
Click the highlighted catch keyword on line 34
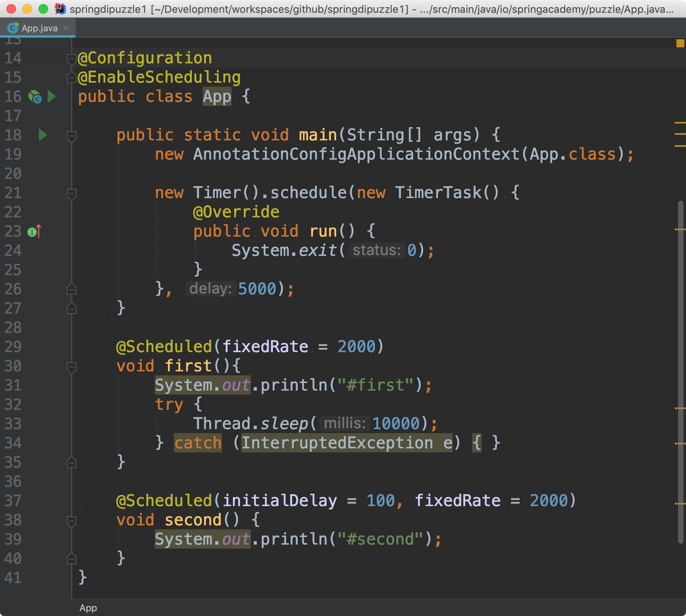point(198,443)
